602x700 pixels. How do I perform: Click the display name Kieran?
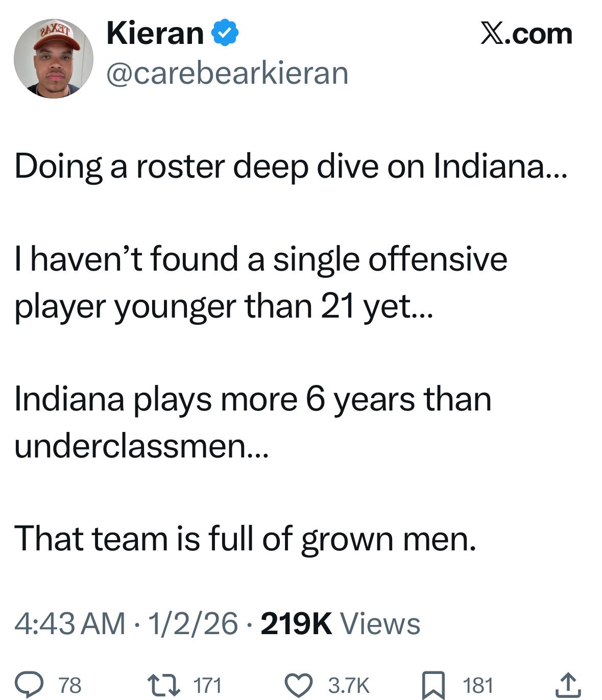(x=155, y=34)
